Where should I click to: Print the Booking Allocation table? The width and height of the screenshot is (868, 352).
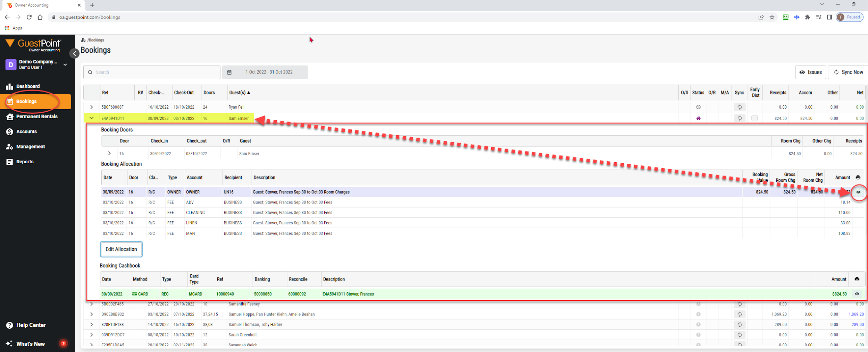(858, 178)
